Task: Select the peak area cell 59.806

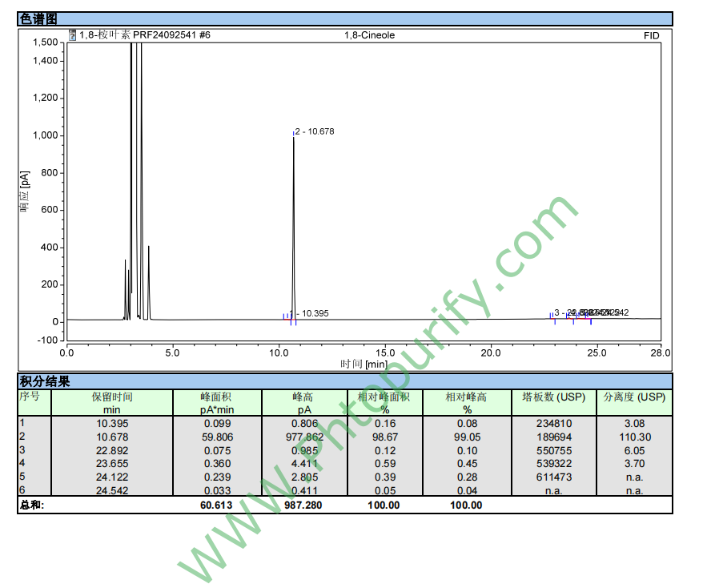Action: (x=217, y=437)
